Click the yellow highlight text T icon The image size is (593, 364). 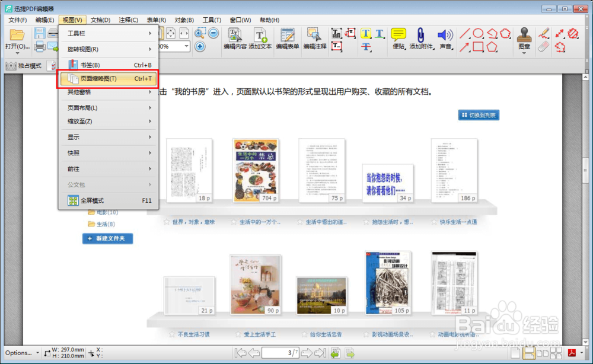tap(366, 34)
